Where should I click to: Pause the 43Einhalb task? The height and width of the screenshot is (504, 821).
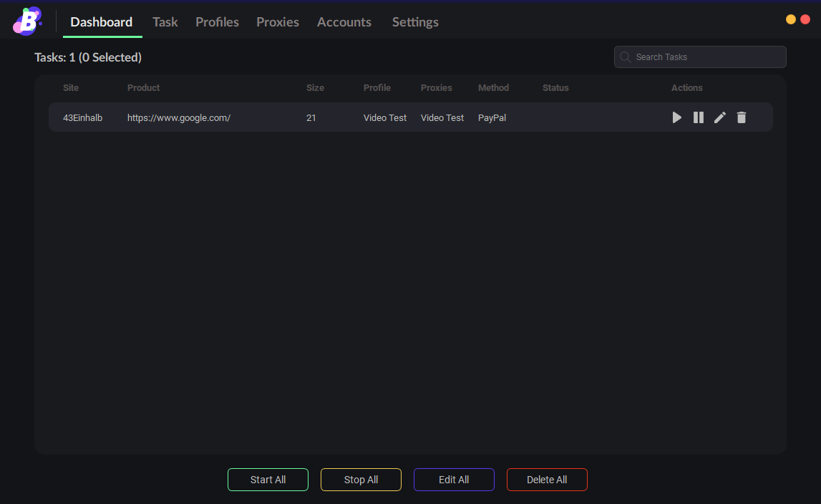tap(699, 117)
